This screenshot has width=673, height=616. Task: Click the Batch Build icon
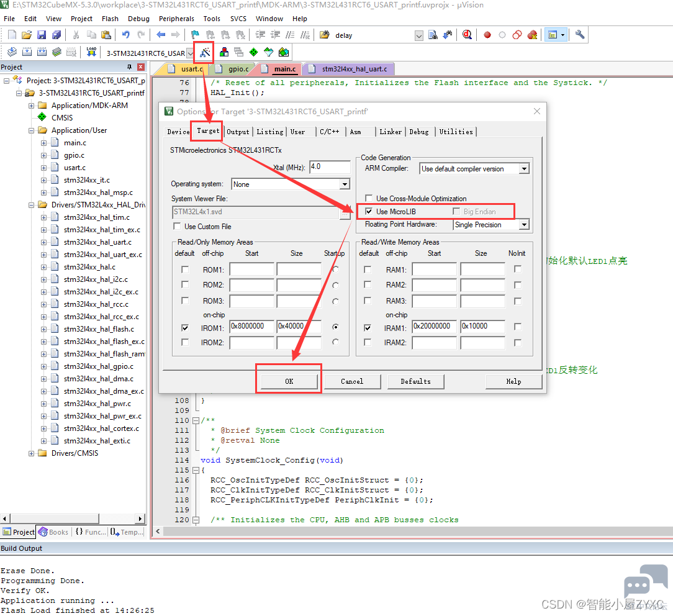point(56,52)
